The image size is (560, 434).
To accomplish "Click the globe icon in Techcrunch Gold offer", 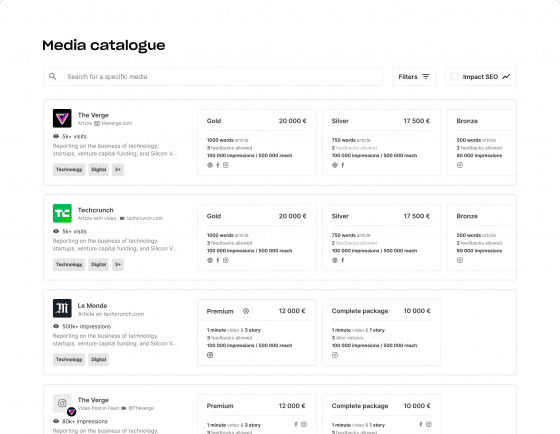I will pyautogui.click(x=210, y=260).
